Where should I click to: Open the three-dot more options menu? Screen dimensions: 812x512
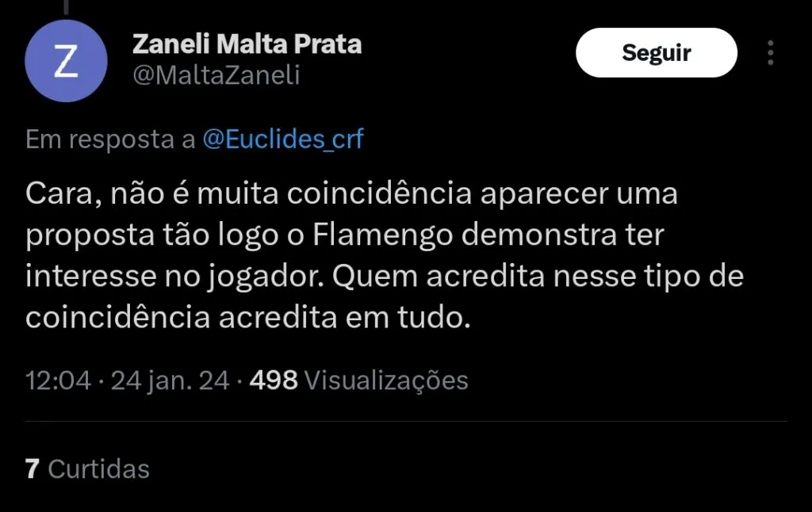point(770,53)
